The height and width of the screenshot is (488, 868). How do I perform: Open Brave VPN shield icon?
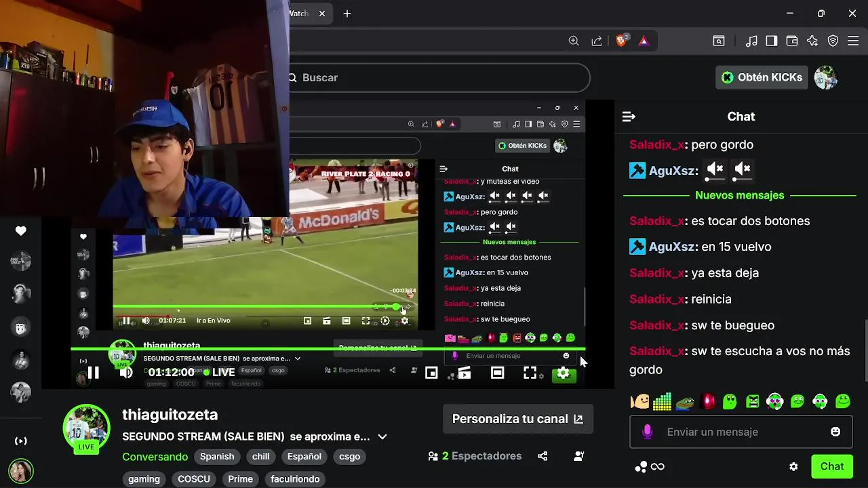pos(833,41)
